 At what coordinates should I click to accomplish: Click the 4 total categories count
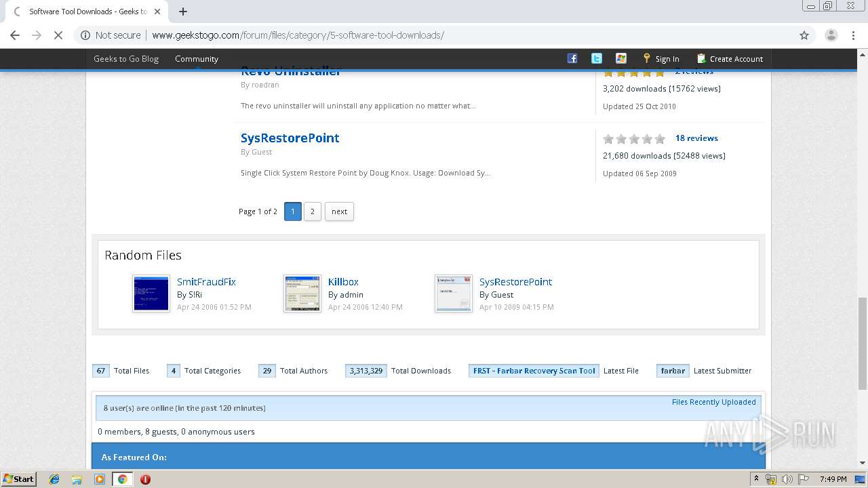[x=174, y=371]
